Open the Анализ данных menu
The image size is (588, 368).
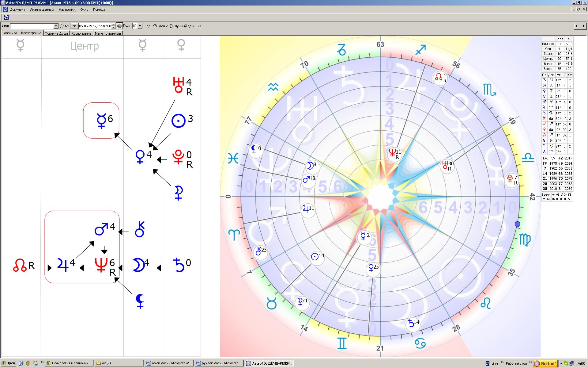point(42,10)
